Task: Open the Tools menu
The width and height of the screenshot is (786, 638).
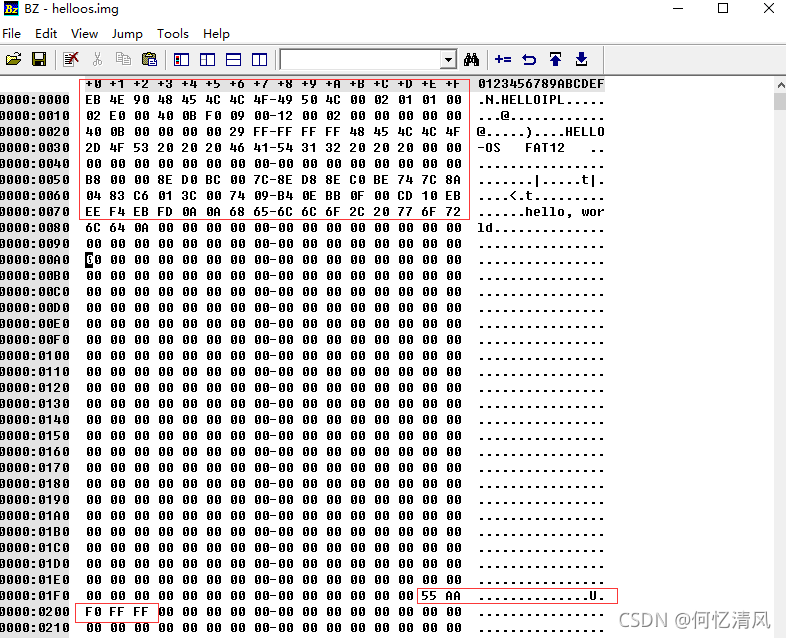Action: tap(173, 34)
